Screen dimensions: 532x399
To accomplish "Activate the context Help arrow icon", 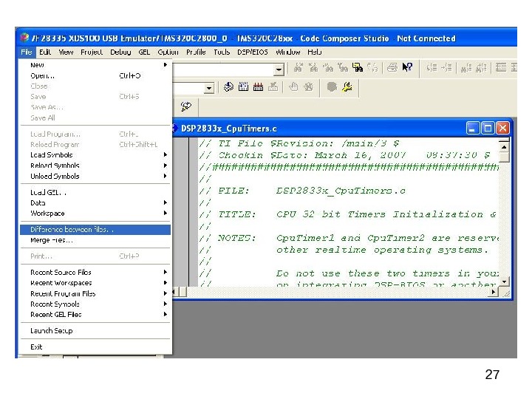I will 407,67.
